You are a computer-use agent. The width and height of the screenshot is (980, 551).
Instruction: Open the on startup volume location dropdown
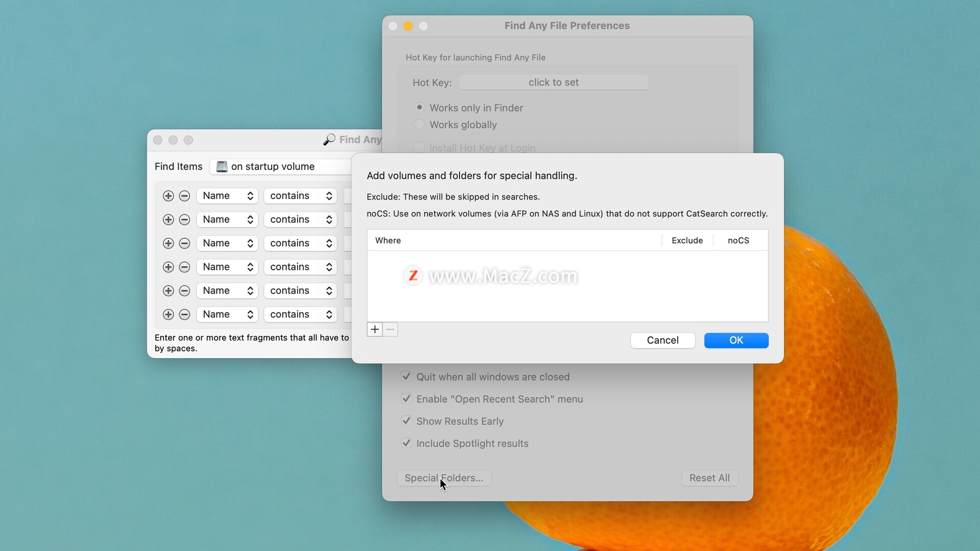coord(281,167)
